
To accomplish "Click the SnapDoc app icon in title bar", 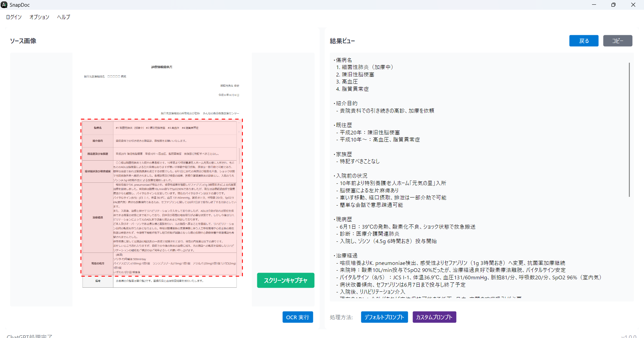I will 4,5.
